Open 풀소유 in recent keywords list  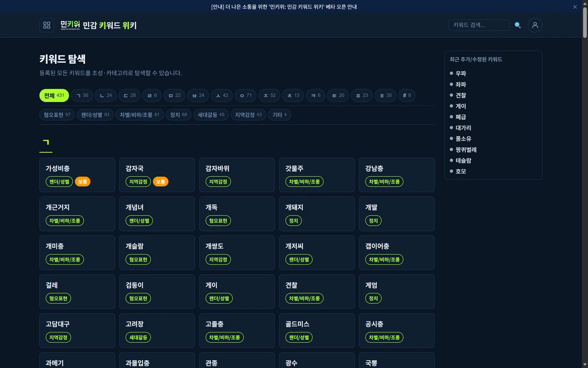click(464, 139)
